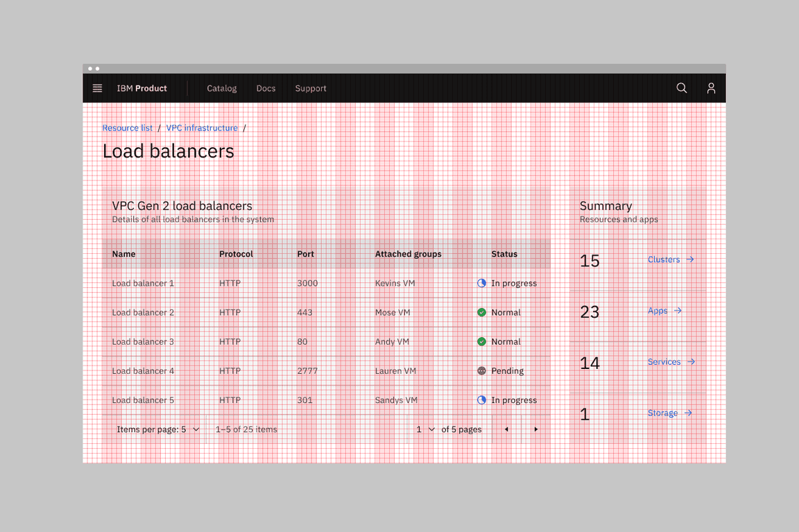This screenshot has width=799, height=532.
Task: Open the search icon in header
Action: (681, 88)
